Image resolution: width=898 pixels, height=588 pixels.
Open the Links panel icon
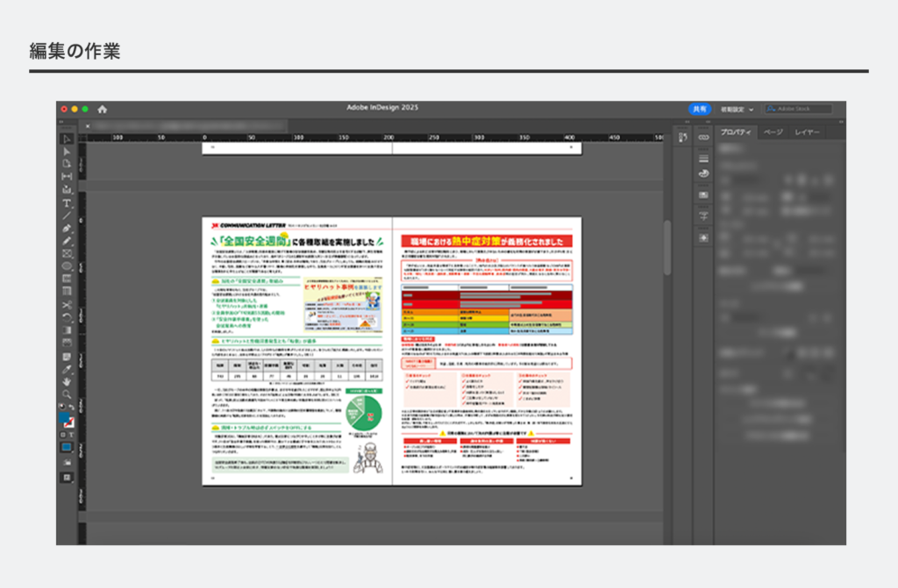pyautogui.click(x=703, y=138)
